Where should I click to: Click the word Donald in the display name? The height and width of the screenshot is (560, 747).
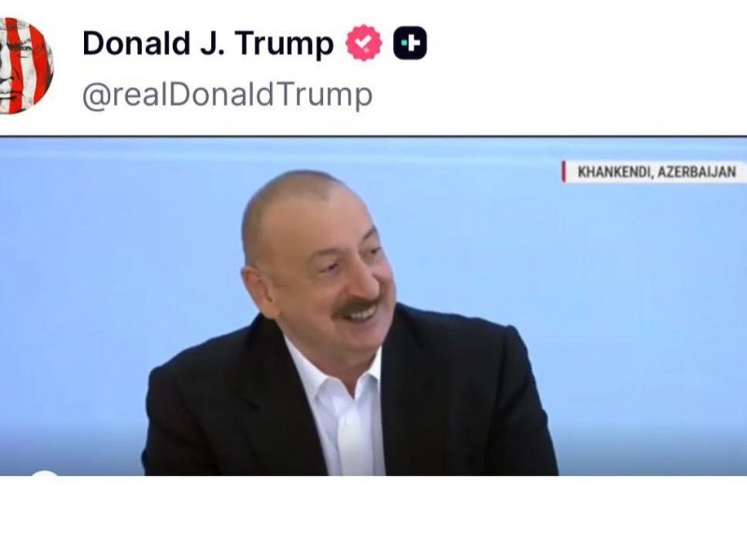(136, 43)
